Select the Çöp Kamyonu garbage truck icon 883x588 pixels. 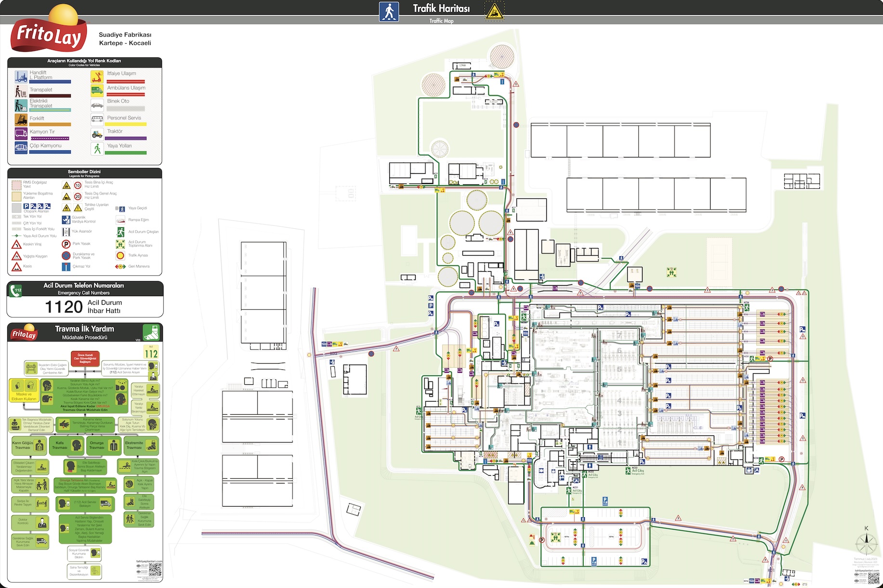(21, 147)
